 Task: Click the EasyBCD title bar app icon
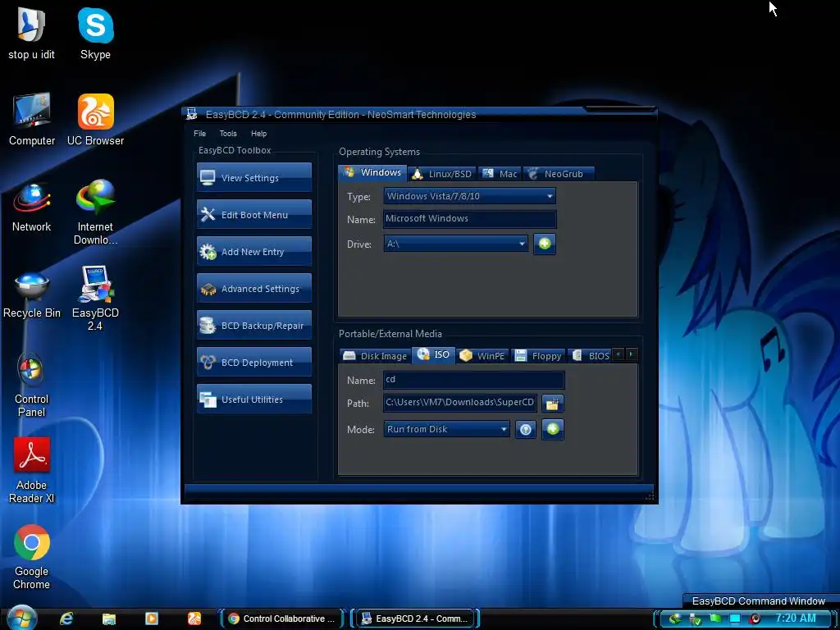click(191, 114)
